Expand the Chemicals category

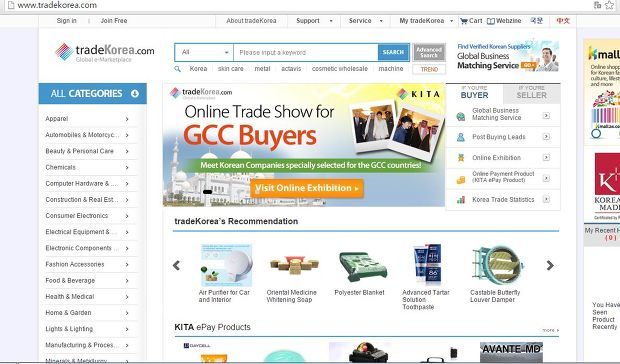point(127,168)
